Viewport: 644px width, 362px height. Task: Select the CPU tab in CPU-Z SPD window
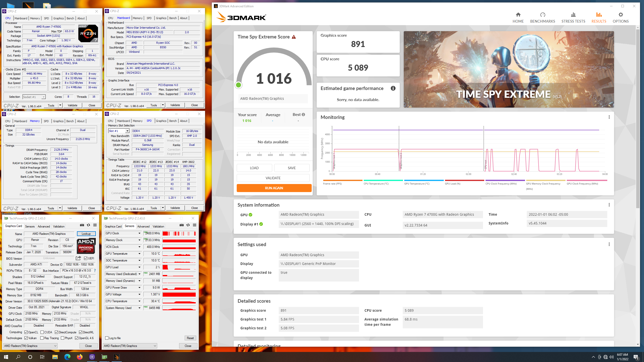[110, 121]
